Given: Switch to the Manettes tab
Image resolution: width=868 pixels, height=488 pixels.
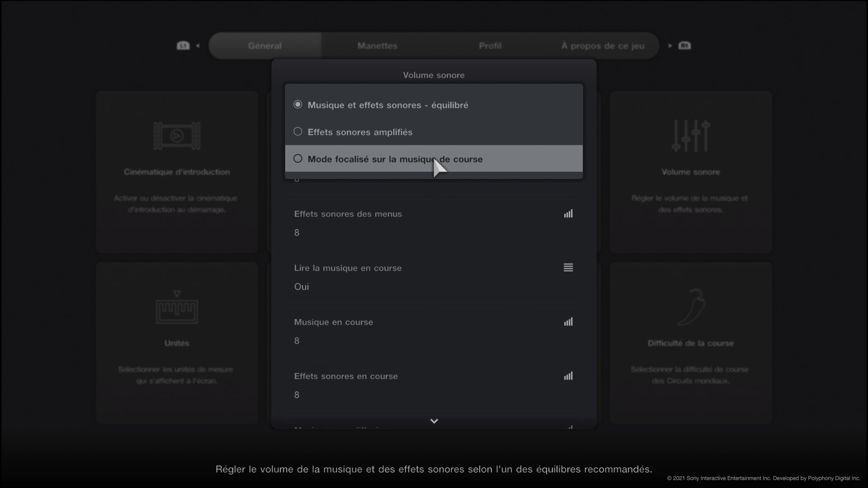Looking at the screenshot, I should pyautogui.click(x=377, y=46).
